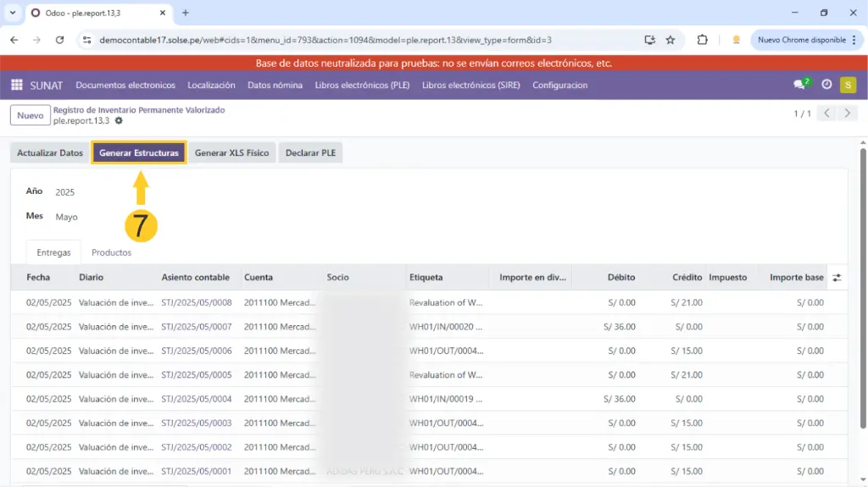Open the Odoo apps grid menu

[x=17, y=85]
